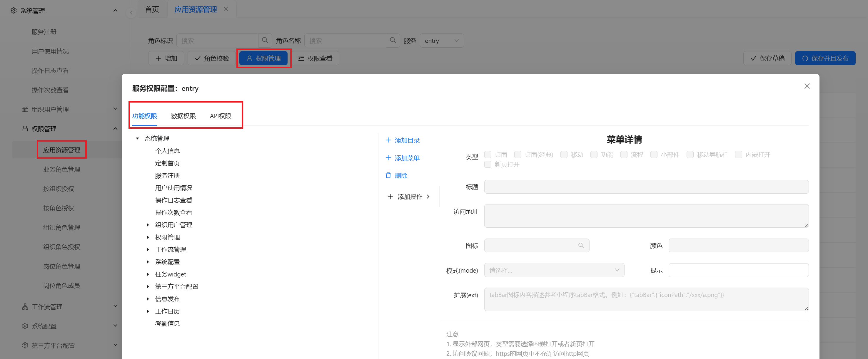This screenshot has height=359, width=868.
Task: Tick the 桌面 type checkbox
Action: click(488, 155)
